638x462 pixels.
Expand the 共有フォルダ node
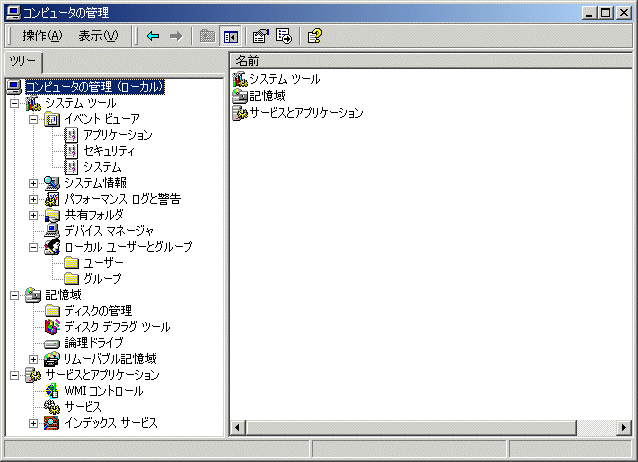(33, 215)
